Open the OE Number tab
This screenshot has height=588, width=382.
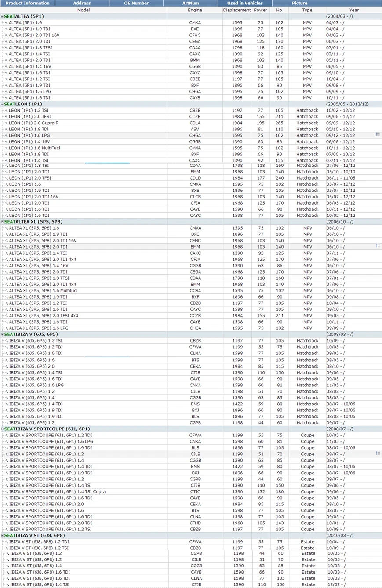point(136,3)
